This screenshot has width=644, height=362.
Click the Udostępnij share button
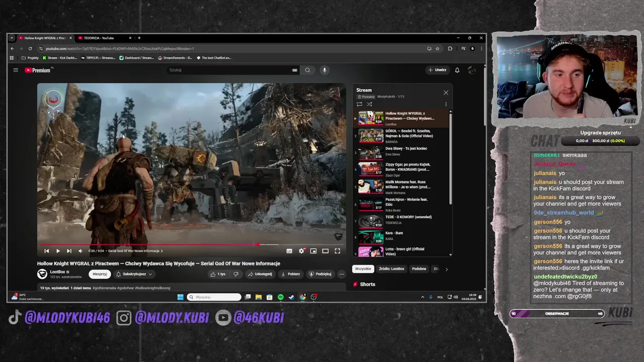click(x=260, y=274)
